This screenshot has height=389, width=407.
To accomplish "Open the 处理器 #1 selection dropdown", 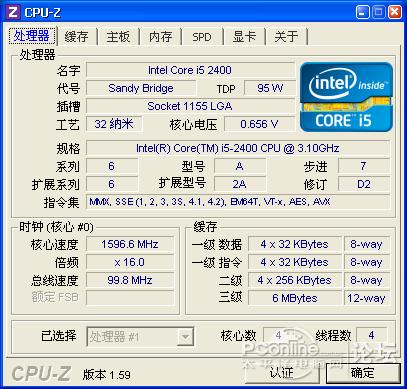I will tap(185, 337).
